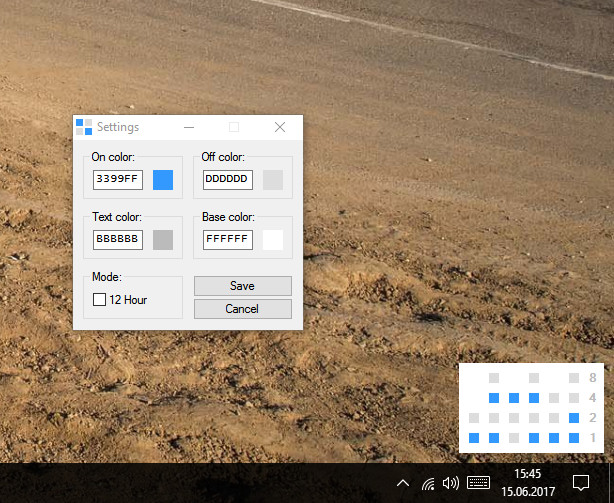Open the Wi-Fi network tray icon
The height and width of the screenshot is (503, 614).
tap(428, 483)
